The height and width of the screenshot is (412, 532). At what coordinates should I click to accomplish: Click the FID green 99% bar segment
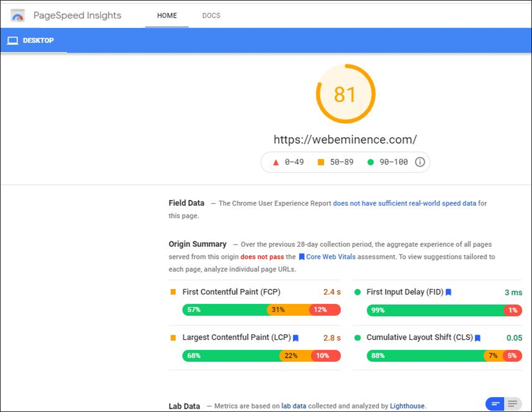[x=435, y=310]
